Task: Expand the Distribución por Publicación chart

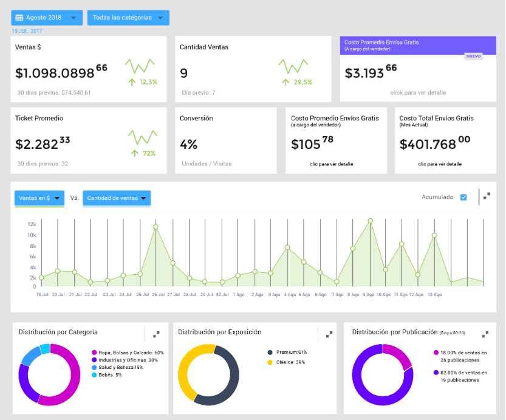Action: (x=485, y=334)
